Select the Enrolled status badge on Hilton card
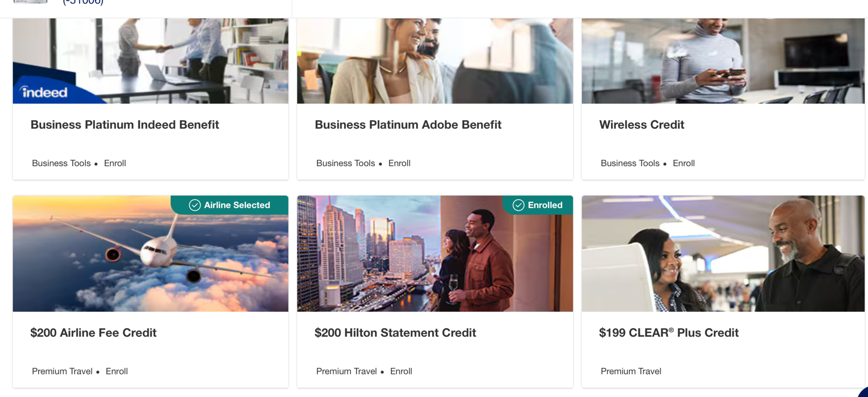868x397 pixels. 538,205
